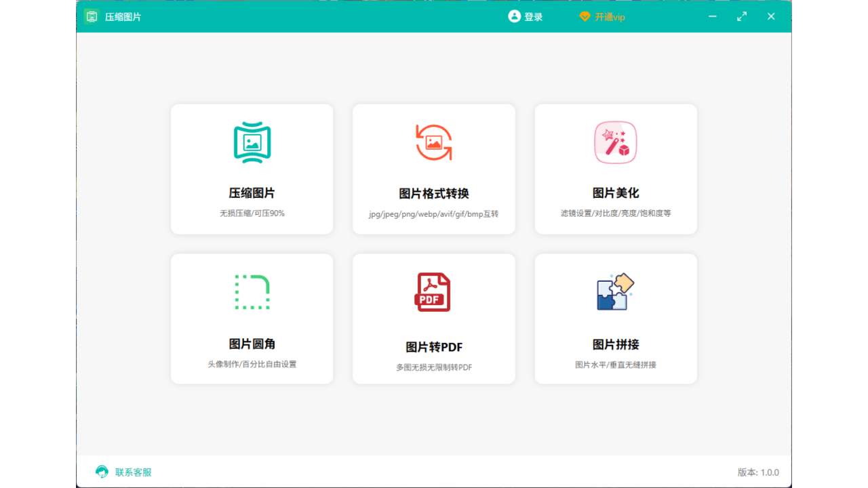Select the puzzle-piece 图片拼接 icon
This screenshot has width=868, height=488.
[615, 292]
